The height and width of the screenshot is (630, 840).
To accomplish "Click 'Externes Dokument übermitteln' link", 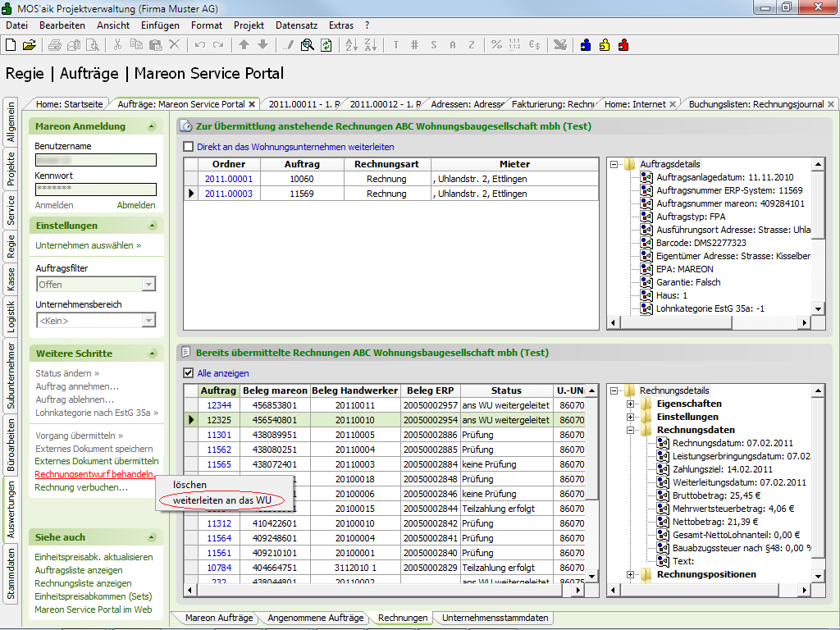I will (x=97, y=461).
